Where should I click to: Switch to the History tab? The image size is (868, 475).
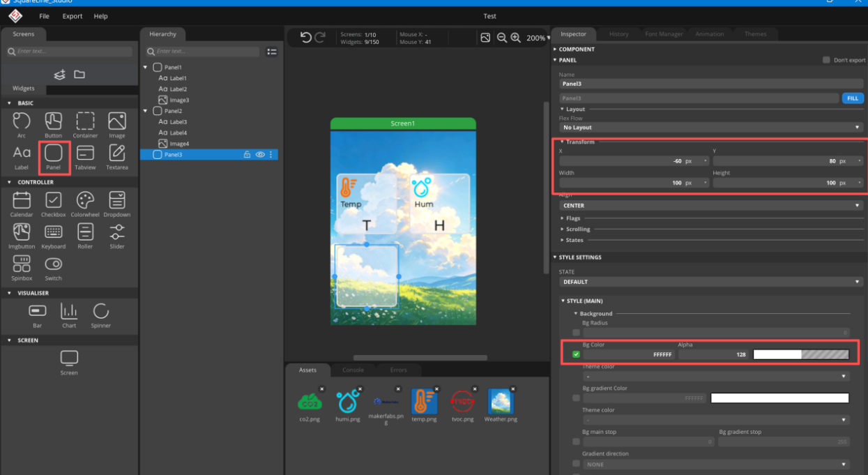click(618, 34)
